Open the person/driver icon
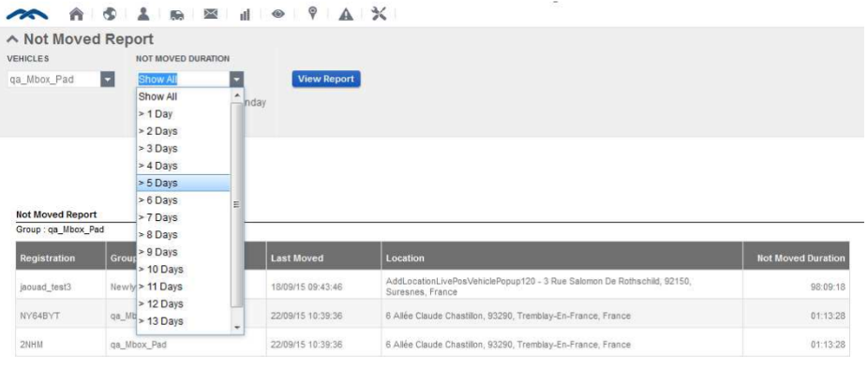Image resolution: width=868 pixels, height=369 pixels. (x=143, y=14)
